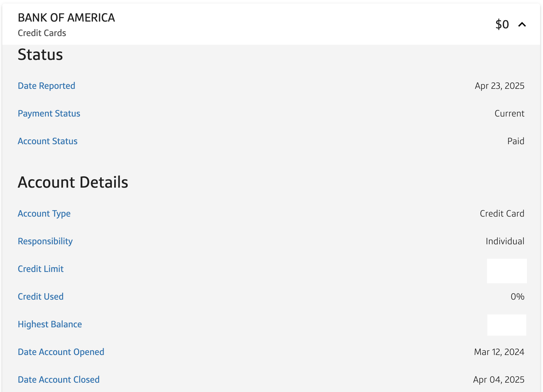Click the Credit Cards subtitle

tap(42, 33)
